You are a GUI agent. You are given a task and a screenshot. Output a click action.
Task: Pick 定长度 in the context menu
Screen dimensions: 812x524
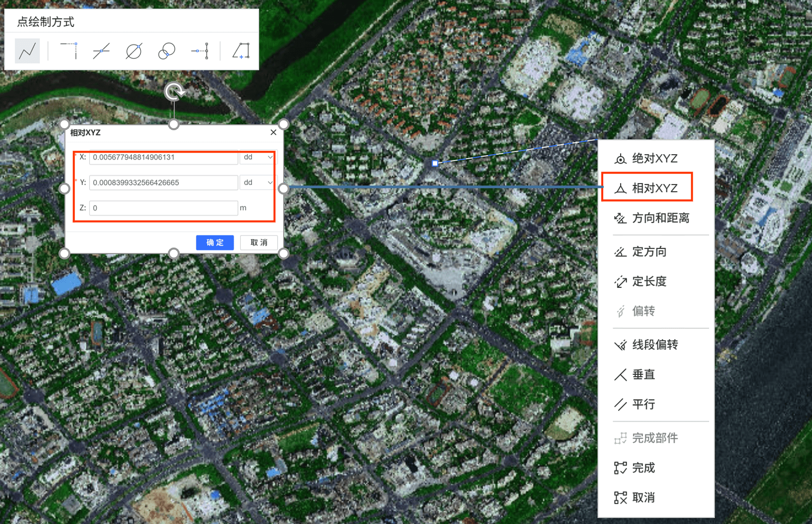[649, 281]
